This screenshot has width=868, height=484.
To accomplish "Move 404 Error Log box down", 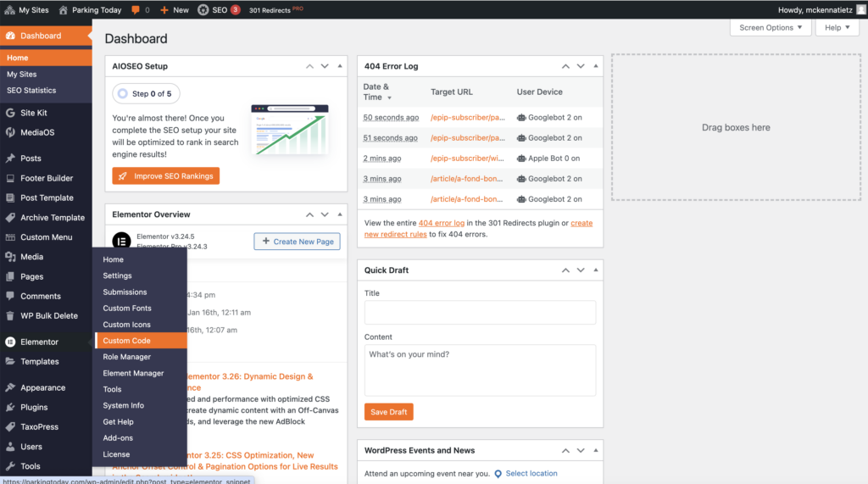I will click(x=581, y=66).
